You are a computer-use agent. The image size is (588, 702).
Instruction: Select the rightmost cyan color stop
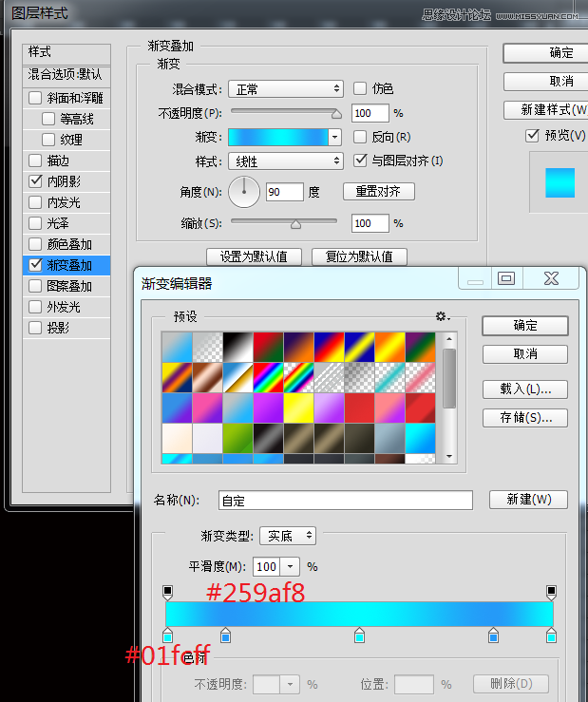tap(551, 636)
